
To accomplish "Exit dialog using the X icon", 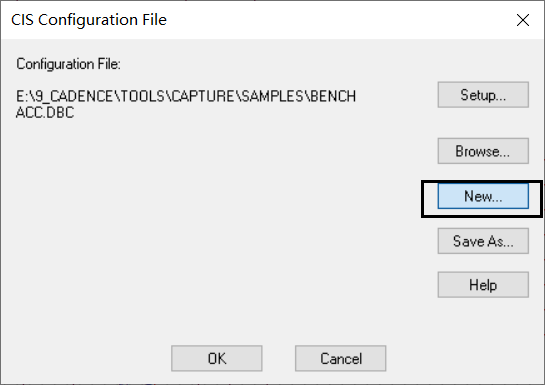I will click(523, 20).
